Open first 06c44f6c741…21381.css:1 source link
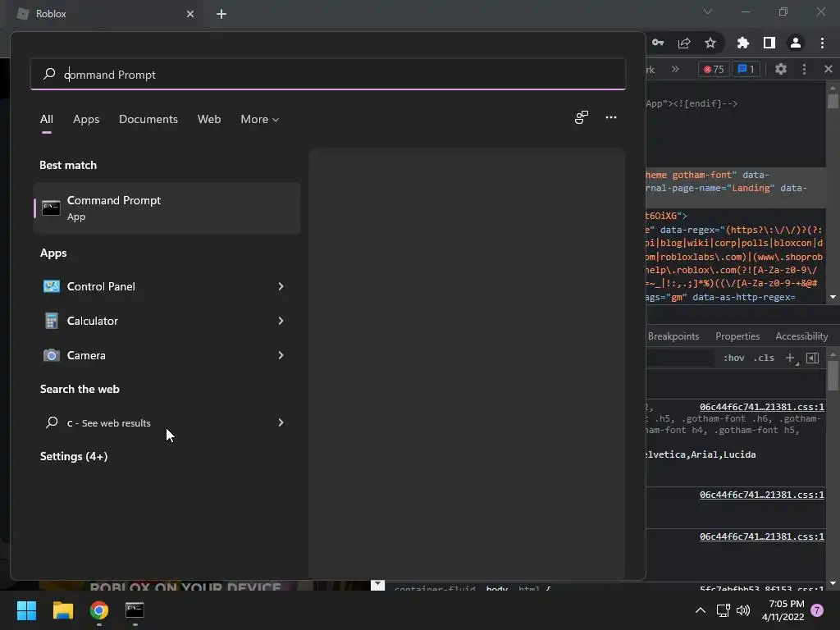This screenshot has height=630, width=840. pyautogui.click(x=762, y=407)
